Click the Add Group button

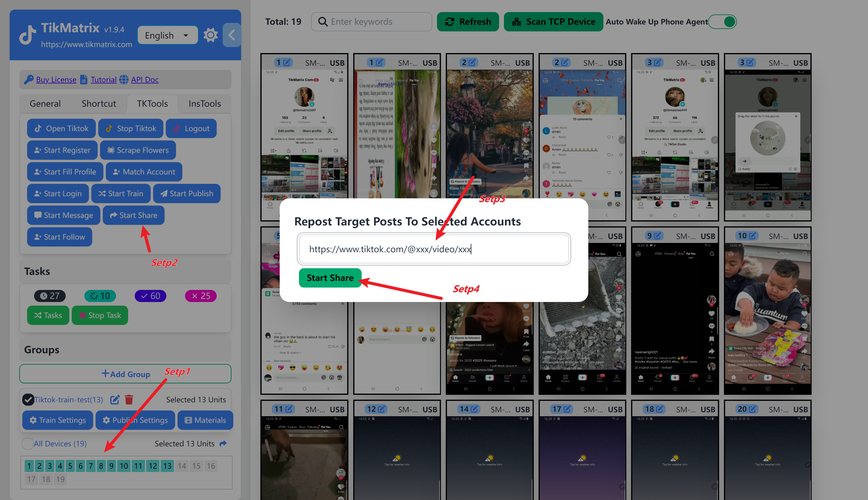[x=125, y=374]
